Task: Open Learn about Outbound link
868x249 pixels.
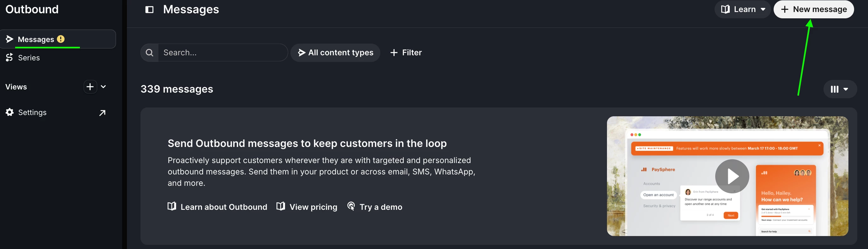Action: tap(217, 207)
